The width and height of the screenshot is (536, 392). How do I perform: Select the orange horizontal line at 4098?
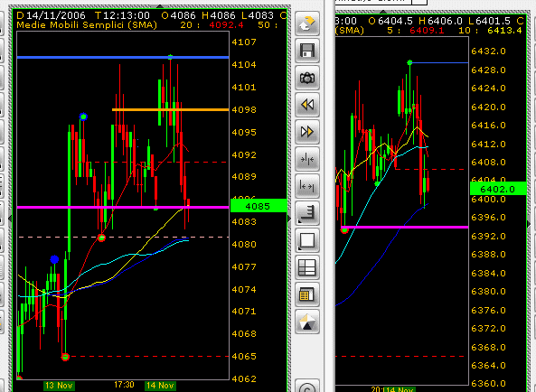170,109
